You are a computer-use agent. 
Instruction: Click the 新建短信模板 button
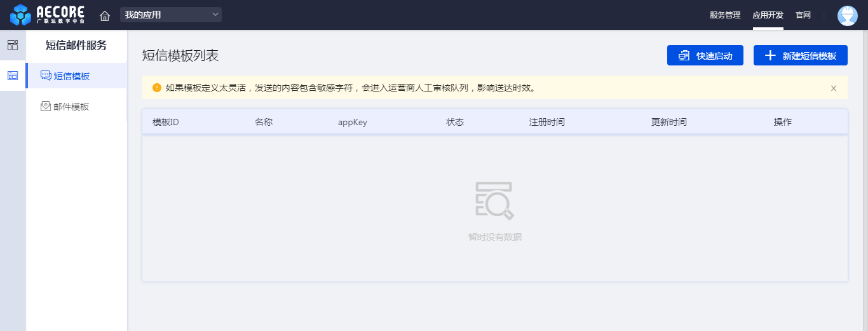(800, 56)
